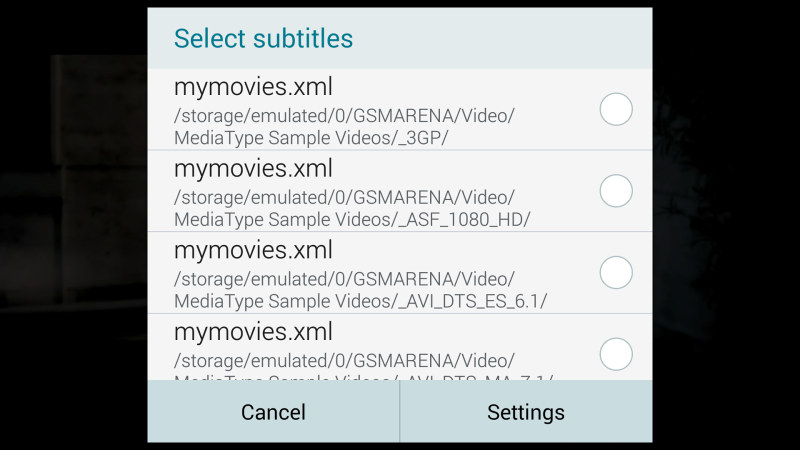Click the divider line between Cancel and Settings
The height and width of the screenshot is (450, 800).
click(399, 412)
